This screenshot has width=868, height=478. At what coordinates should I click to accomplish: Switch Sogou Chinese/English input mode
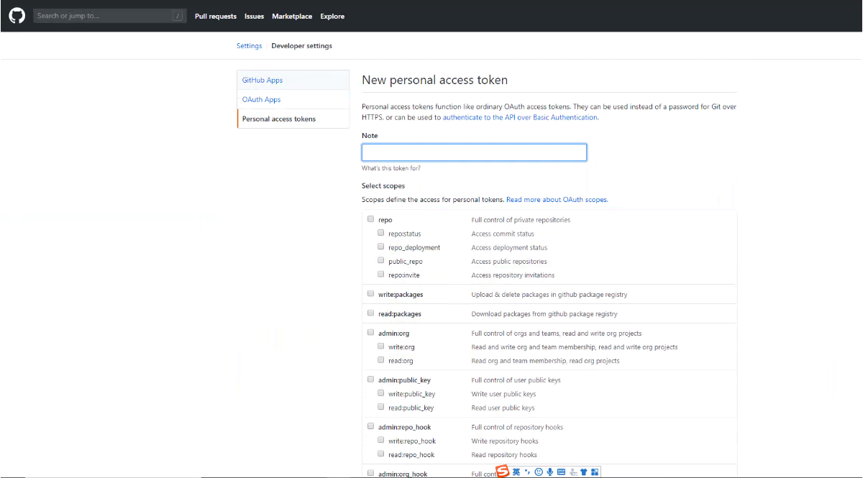(516, 472)
